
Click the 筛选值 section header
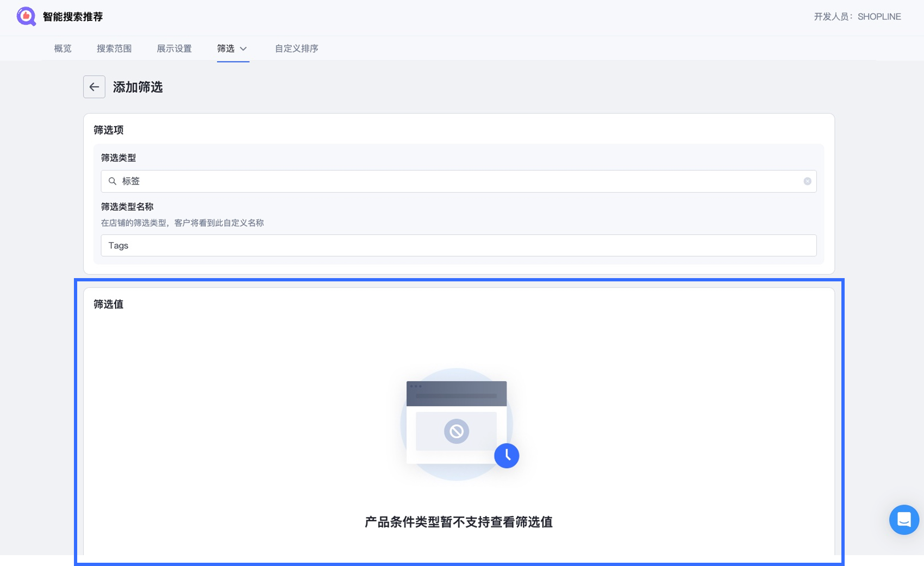point(107,304)
